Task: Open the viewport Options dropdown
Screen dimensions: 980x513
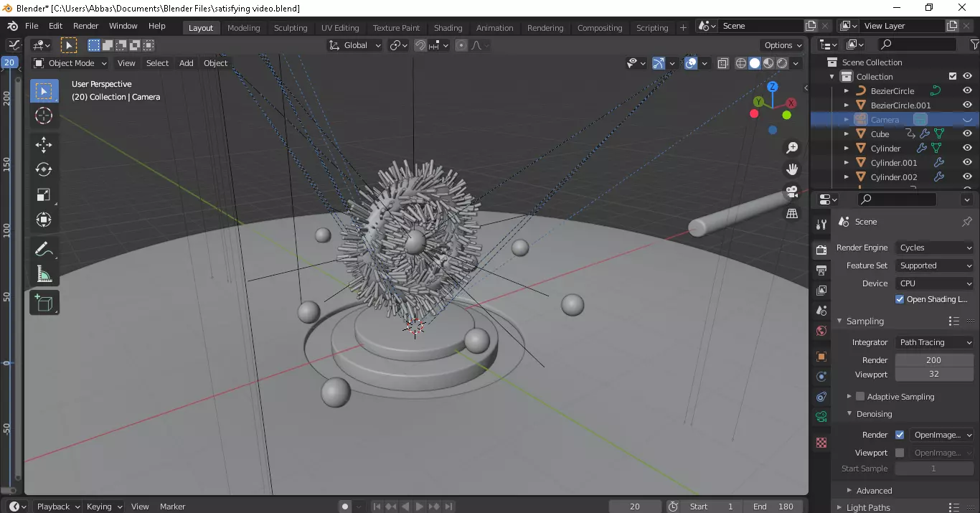Action: point(783,45)
